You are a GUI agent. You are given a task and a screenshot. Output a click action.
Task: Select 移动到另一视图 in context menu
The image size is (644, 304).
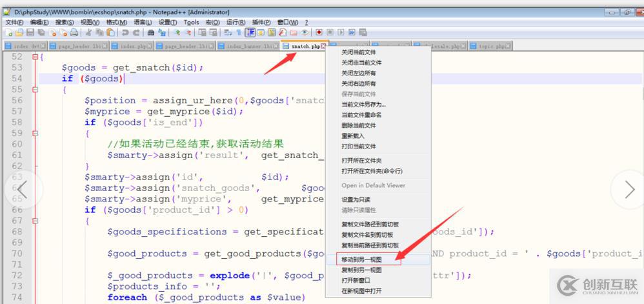click(378, 259)
